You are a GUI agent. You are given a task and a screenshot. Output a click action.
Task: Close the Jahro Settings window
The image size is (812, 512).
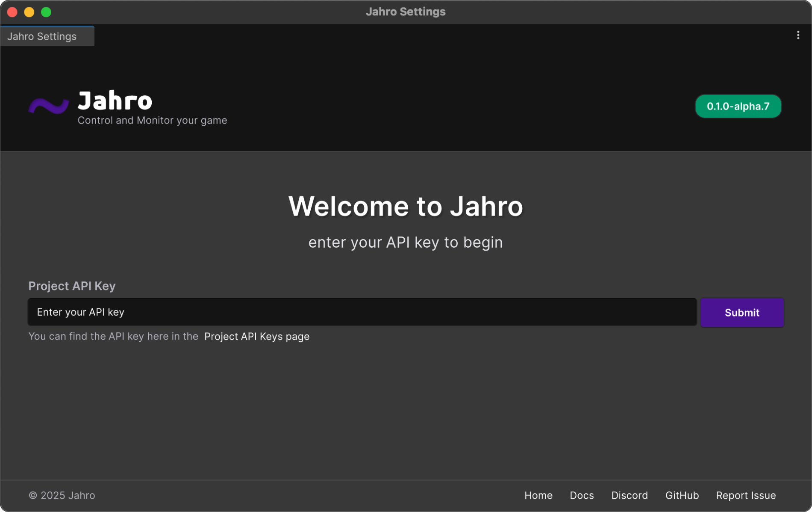pos(12,12)
